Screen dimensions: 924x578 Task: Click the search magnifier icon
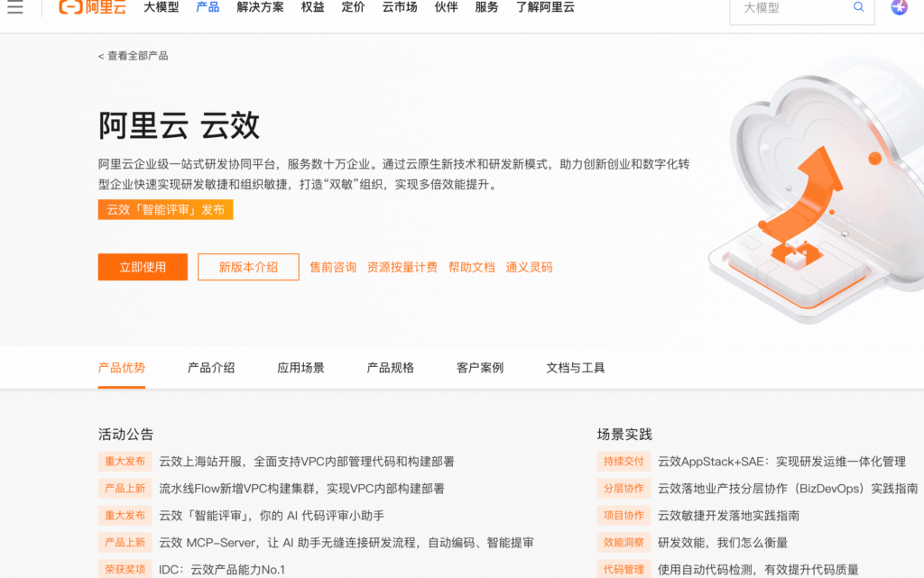click(x=859, y=7)
